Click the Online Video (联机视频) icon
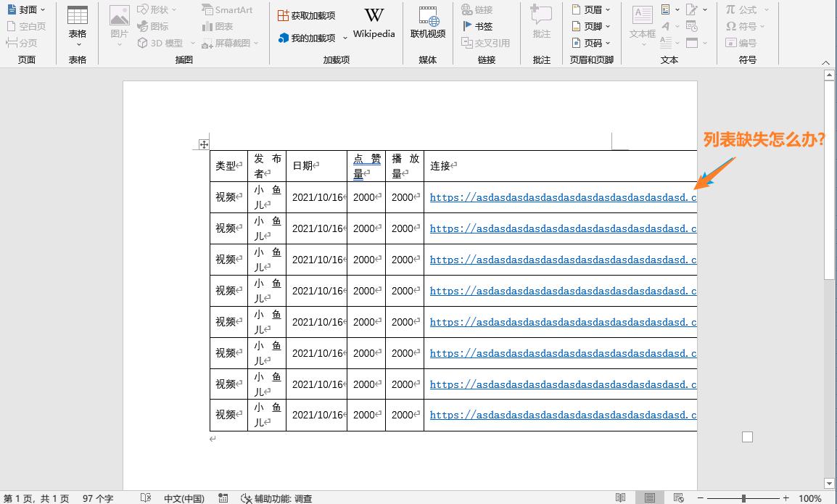837x504 pixels. coord(428,23)
